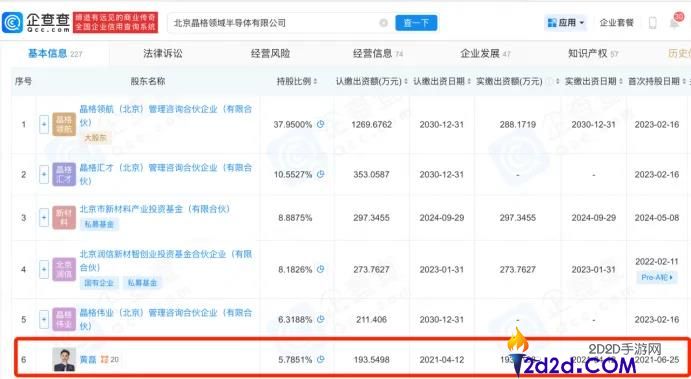Click the 新材料 fund logo thumbnail

point(64,218)
